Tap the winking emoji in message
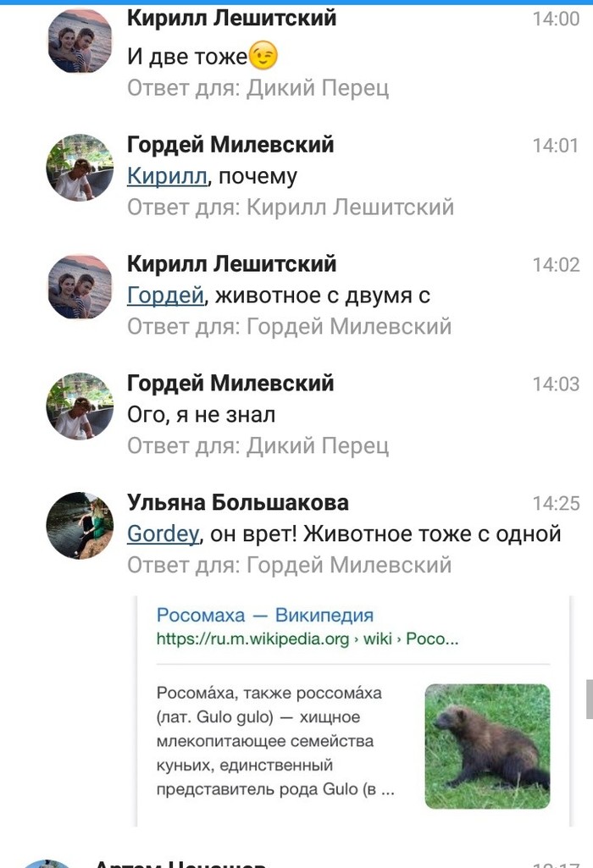 (263, 57)
